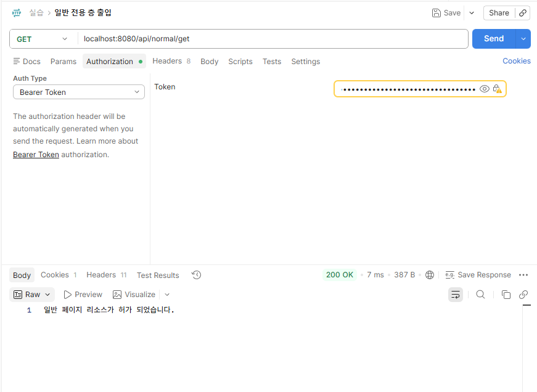The height and width of the screenshot is (392, 537).
Task: Copy response body to clipboard
Action: tap(506, 295)
